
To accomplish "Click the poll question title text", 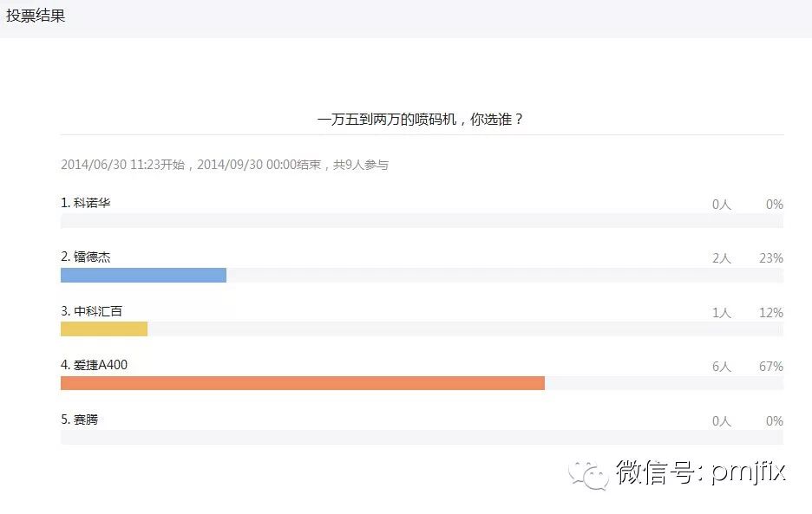I will pos(420,120).
